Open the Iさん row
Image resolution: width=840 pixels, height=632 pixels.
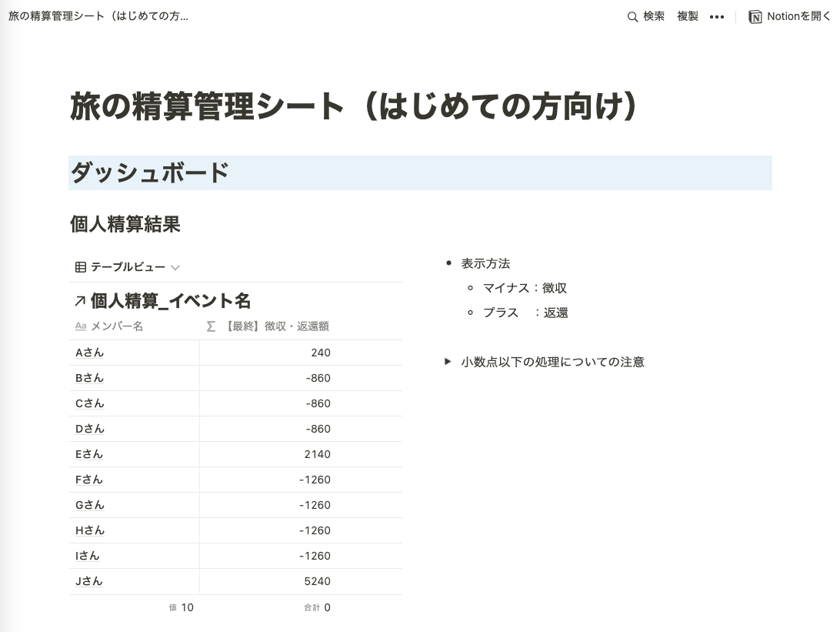pyautogui.click(x=88, y=556)
